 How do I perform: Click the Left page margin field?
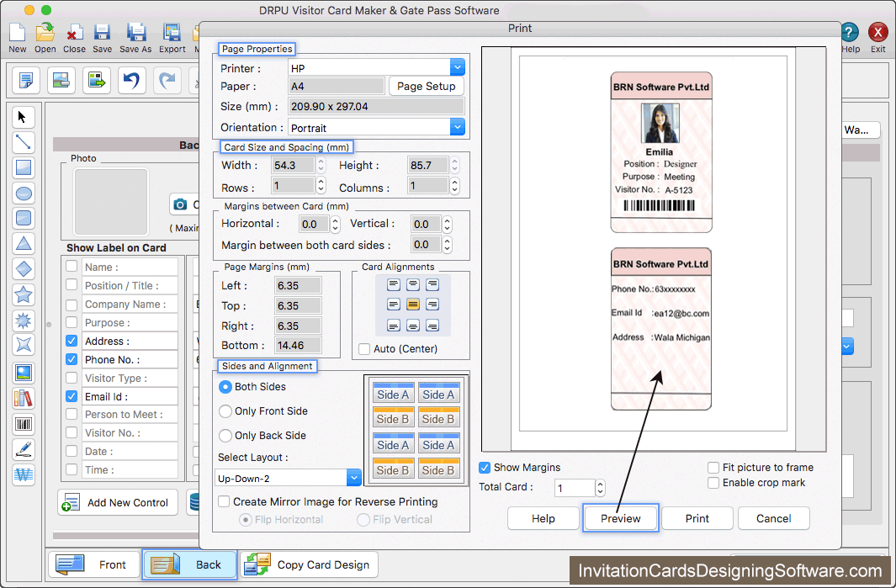pos(298,285)
